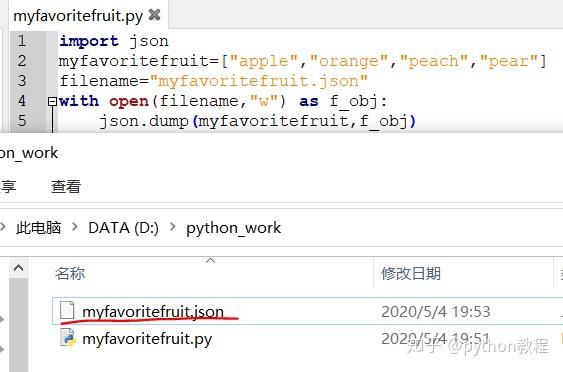Select the myfavoritefruit.json file icon

tap(67, 310)
